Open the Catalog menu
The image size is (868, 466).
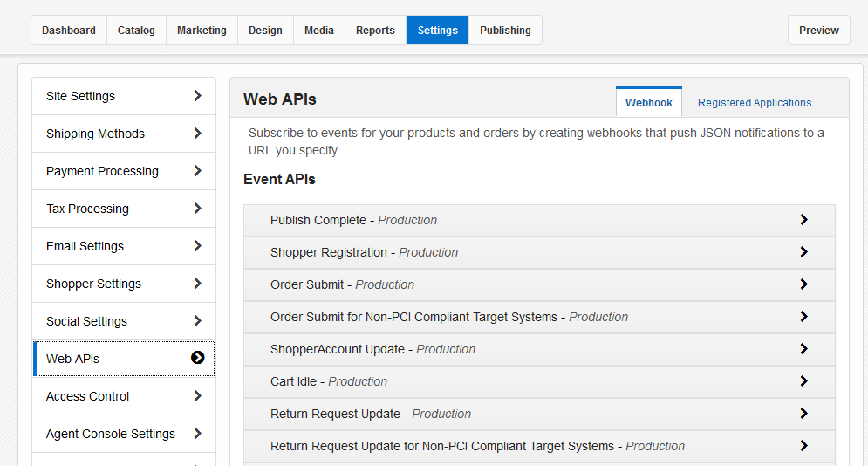136,30
